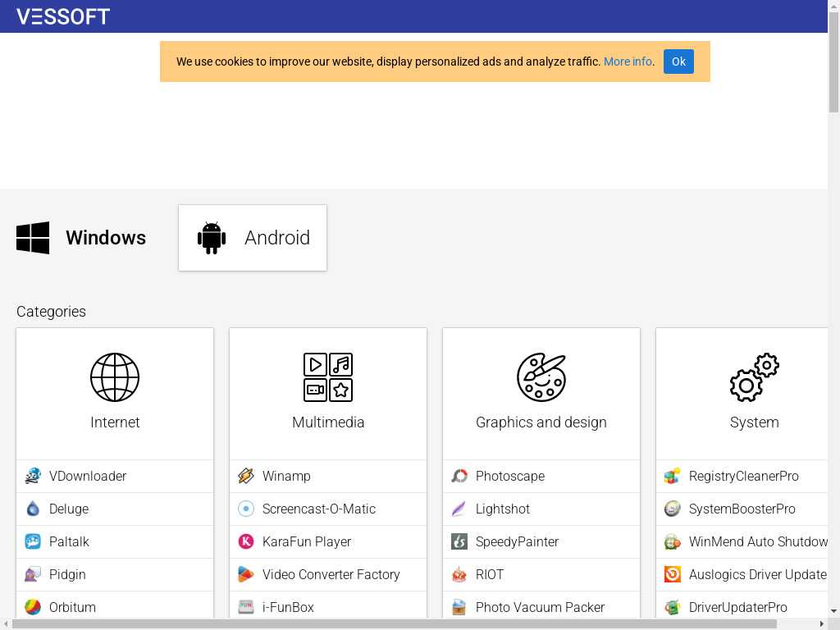Screen dimensions: 840x630
Task: Click the DriverUpdaterPro icon
Action: click(x=673, y=607)
